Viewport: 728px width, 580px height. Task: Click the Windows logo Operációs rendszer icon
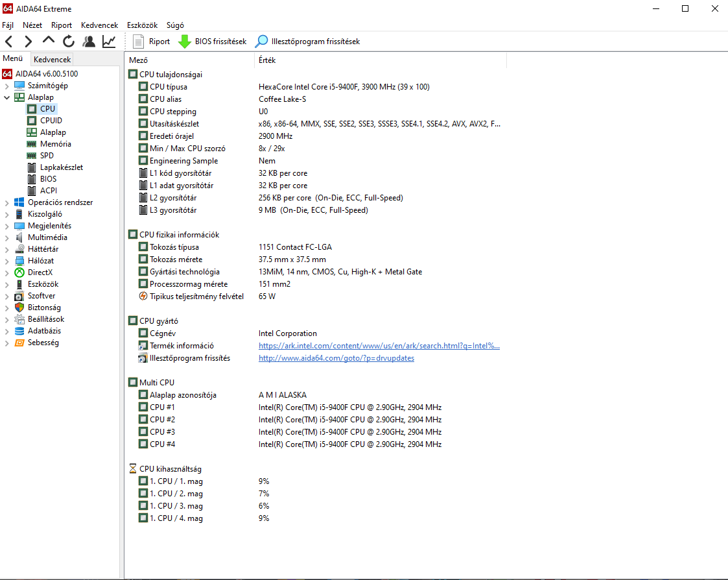tap(19, 202)
